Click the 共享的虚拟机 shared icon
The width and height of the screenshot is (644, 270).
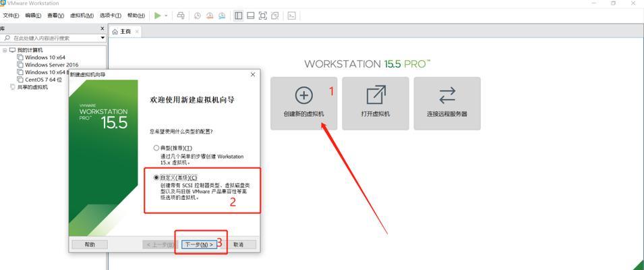click(13, 87)
